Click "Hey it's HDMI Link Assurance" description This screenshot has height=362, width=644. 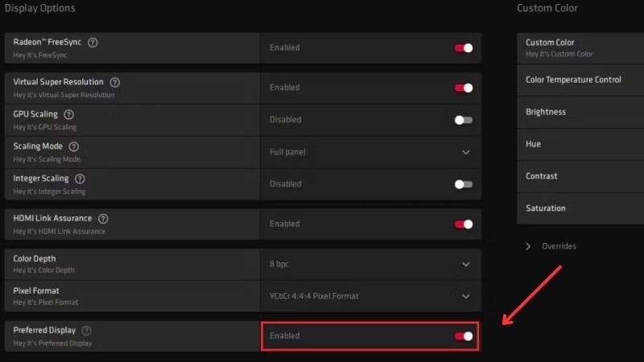(59, 232)
